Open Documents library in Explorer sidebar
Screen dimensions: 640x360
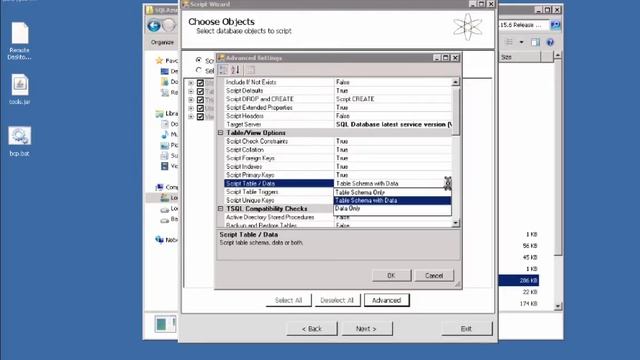tap(169, 124)
